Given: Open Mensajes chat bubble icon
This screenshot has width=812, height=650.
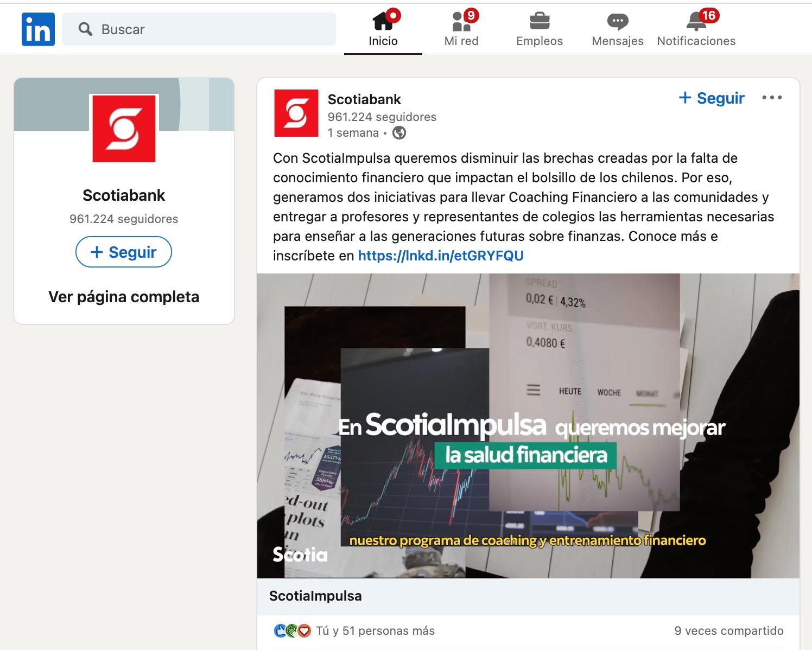Looking at the screenshot, I should point(617,22).
